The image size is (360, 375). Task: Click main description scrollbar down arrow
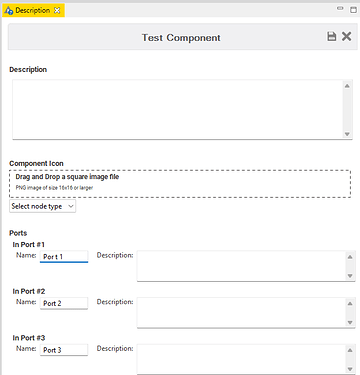(347, 134)
